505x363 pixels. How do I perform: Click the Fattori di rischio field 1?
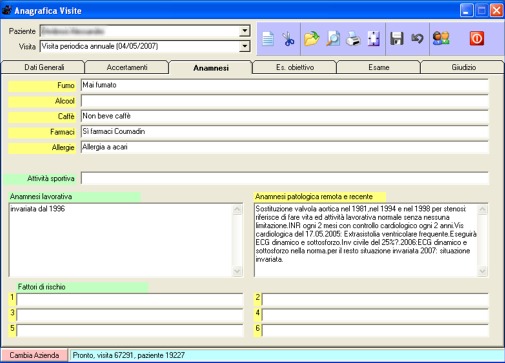click(130, 299)
